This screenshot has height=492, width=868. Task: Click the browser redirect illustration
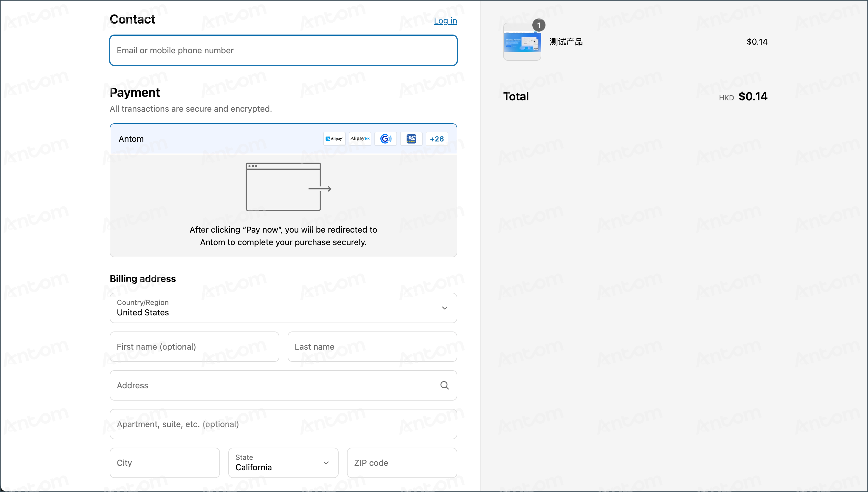point(289,186)
